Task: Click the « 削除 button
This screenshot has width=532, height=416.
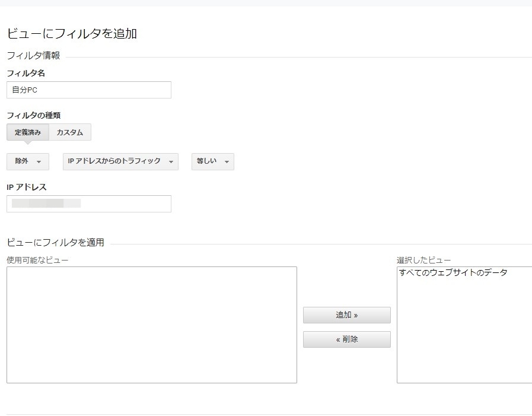Action: (x=347, y=339)
